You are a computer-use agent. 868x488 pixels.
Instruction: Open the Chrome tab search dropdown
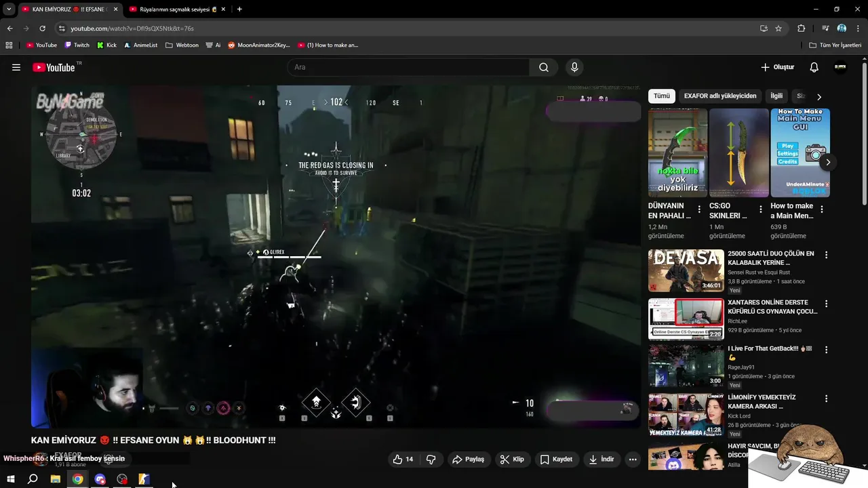pyautogui.click(x=9, y=9)
